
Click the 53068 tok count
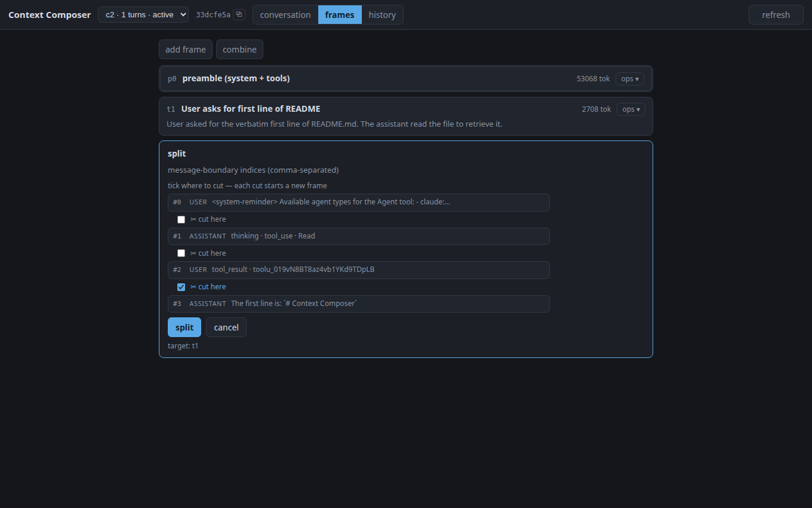pyautogui.click(x=593, y=78)
